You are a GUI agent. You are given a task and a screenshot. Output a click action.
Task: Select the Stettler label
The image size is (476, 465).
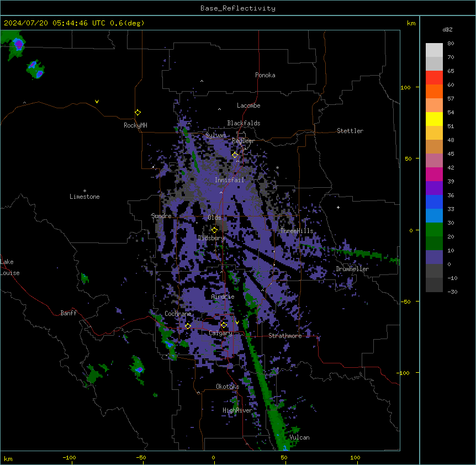pos(350,131)
